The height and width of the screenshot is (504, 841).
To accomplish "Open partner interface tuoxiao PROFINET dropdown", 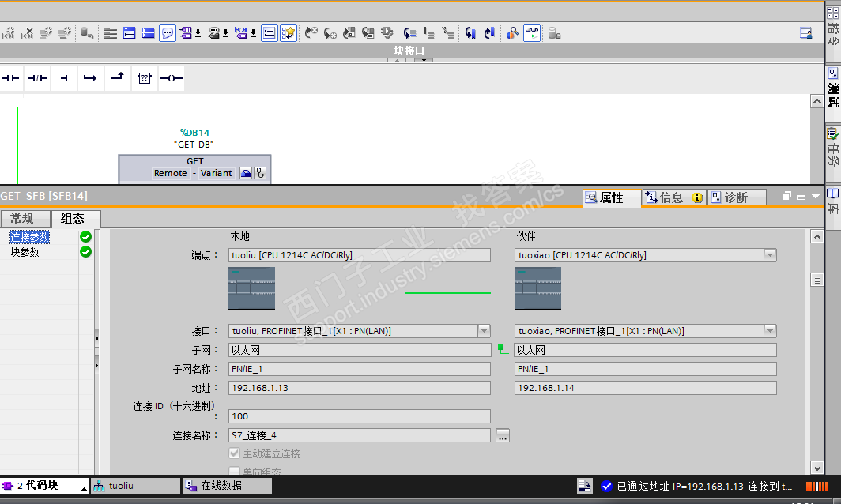I will (770, 331).
